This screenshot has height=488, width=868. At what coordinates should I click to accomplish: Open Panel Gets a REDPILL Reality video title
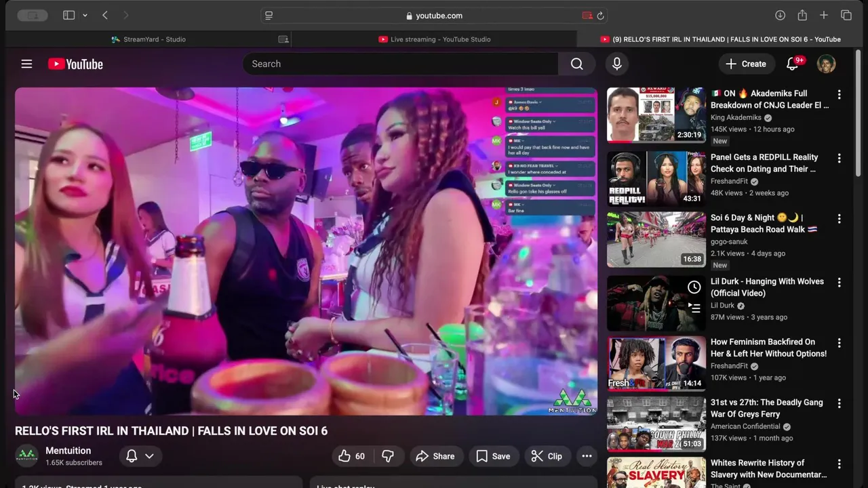pos(764,163)
